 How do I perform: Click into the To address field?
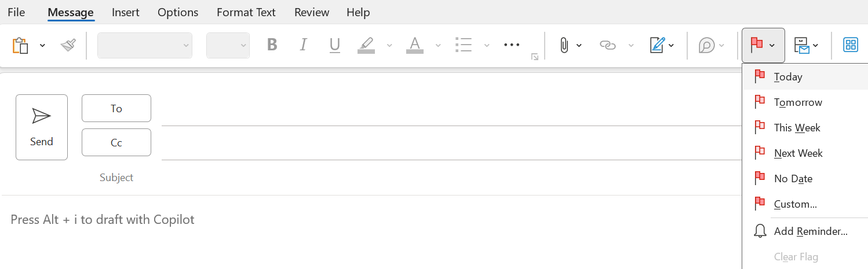tap(451, 110)
